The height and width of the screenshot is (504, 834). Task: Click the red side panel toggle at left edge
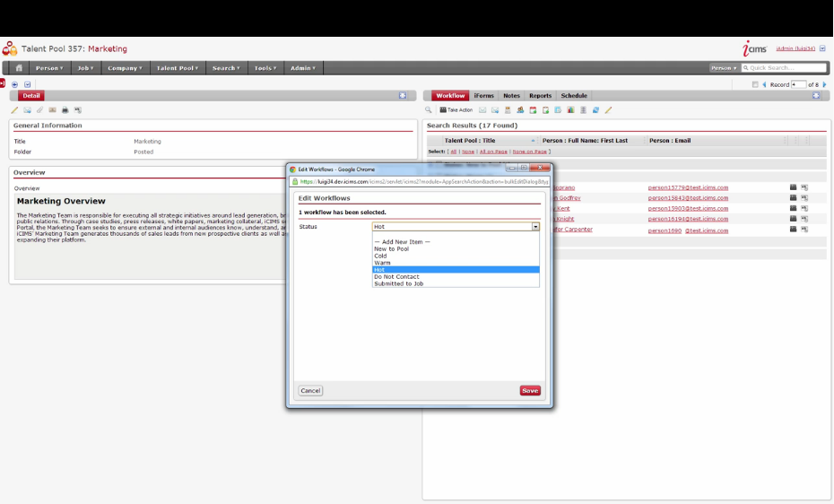(2, 83)
